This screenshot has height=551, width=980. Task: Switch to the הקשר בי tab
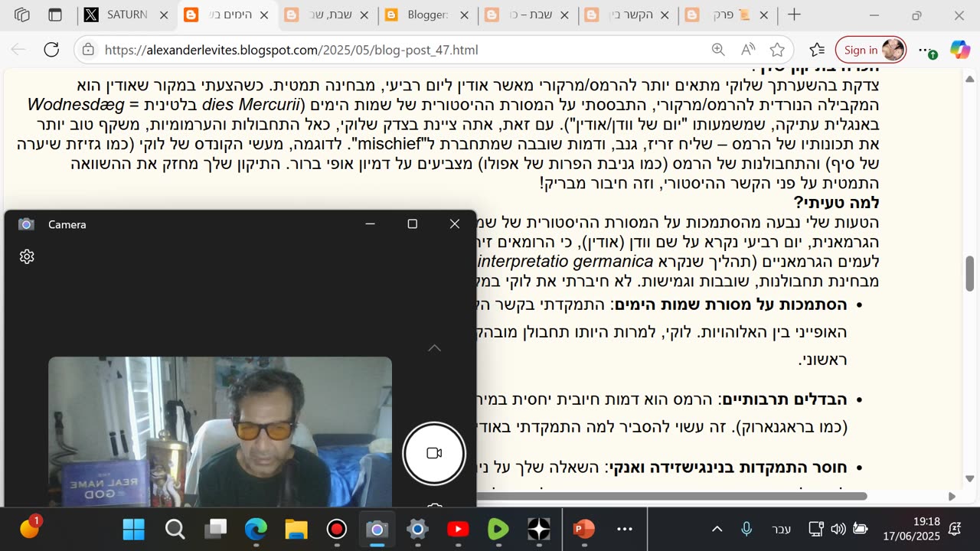(628, 15)
